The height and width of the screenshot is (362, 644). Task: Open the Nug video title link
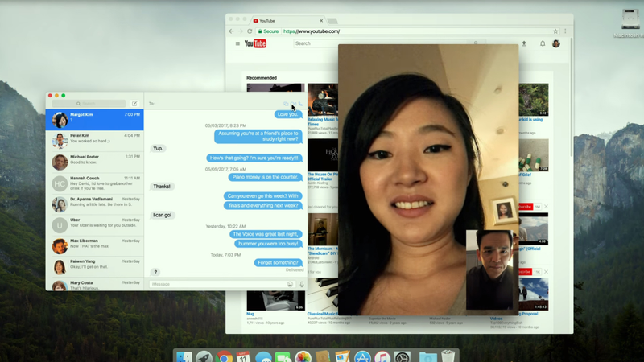coord(250,314)
